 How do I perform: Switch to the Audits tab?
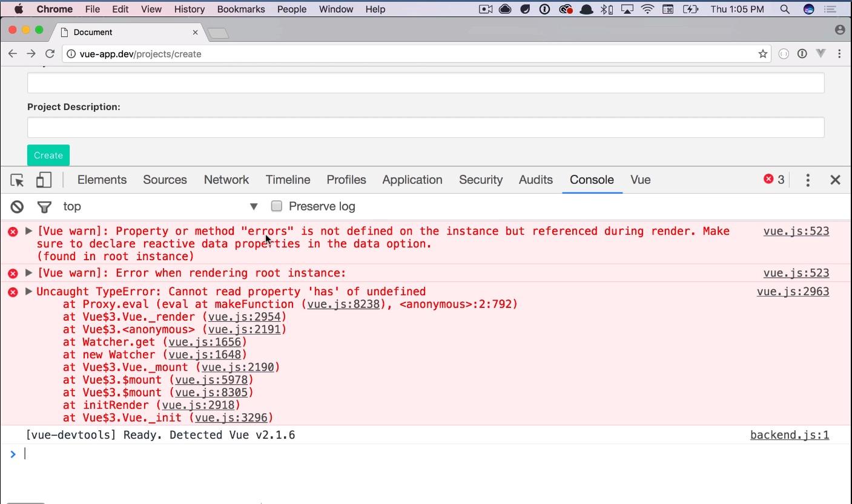[x=536, y=180]
